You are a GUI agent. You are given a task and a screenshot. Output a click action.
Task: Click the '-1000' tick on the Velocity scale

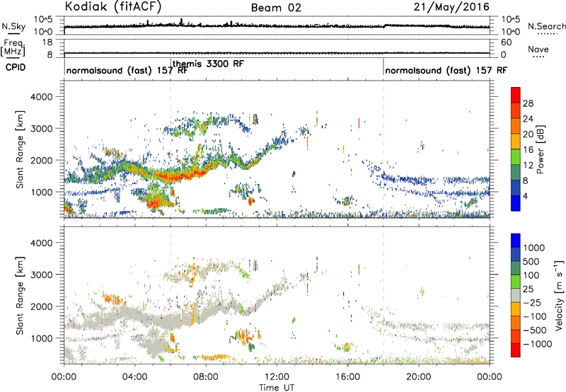click(x=538, y=344)
